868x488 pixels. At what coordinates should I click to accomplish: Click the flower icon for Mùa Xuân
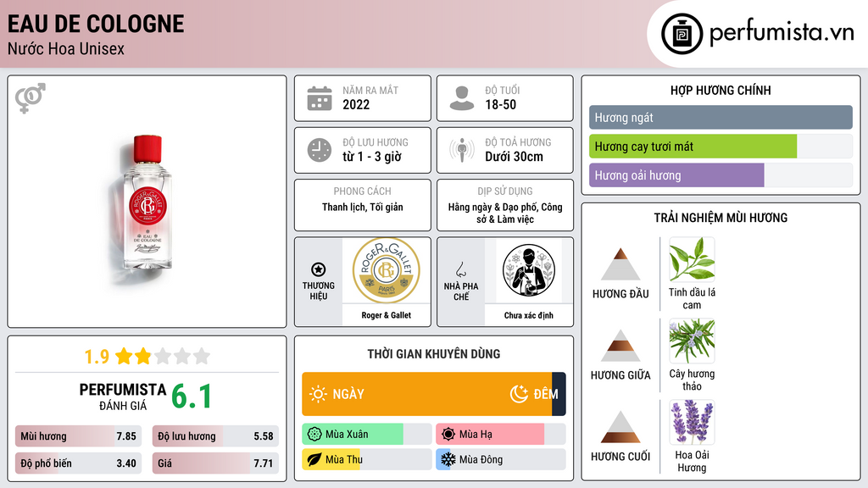point(314,435)
